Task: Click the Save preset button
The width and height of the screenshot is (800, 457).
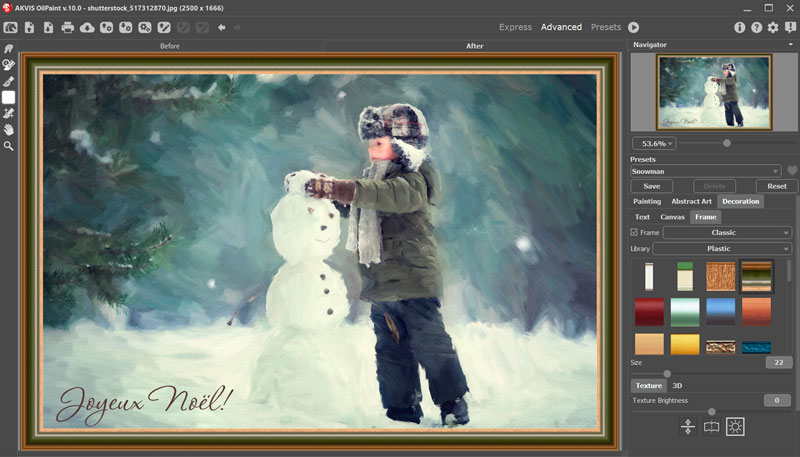Action: [x=652, y=186]
